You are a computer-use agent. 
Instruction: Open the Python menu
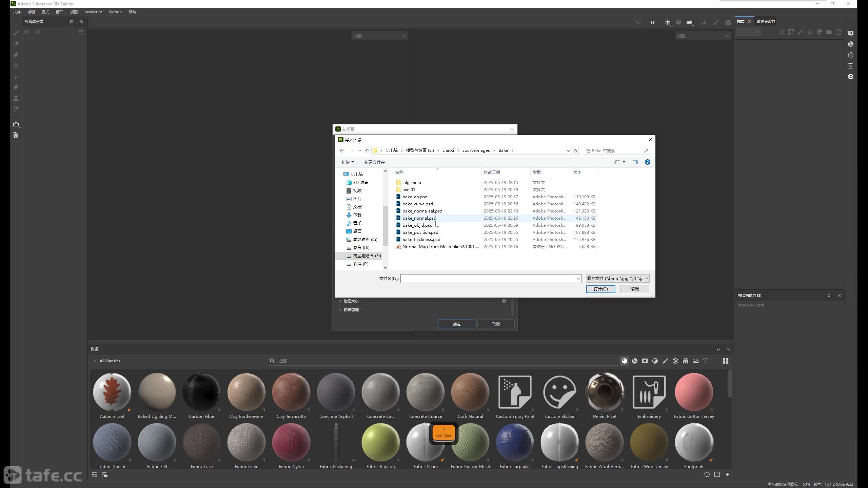tap(115, 12)
